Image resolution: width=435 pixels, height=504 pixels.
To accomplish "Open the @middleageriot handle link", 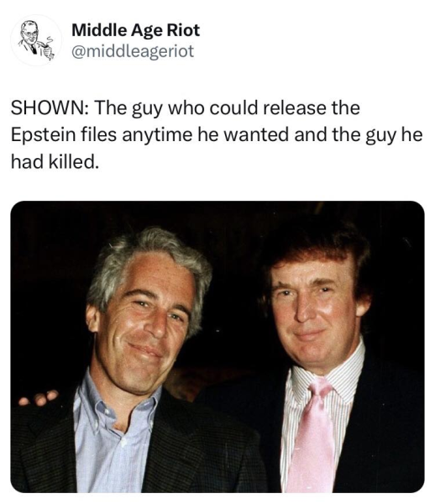I will (x=133, y=51).
